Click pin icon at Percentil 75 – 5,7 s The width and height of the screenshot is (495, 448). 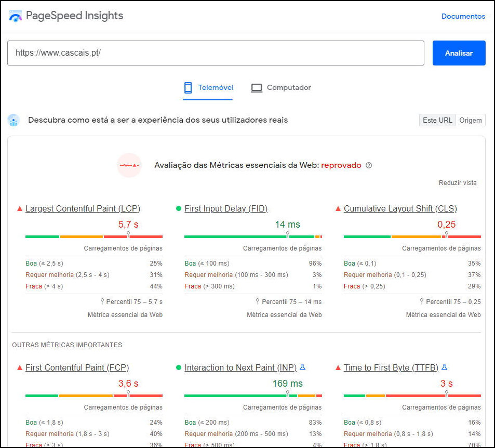[x=102, y=301]
